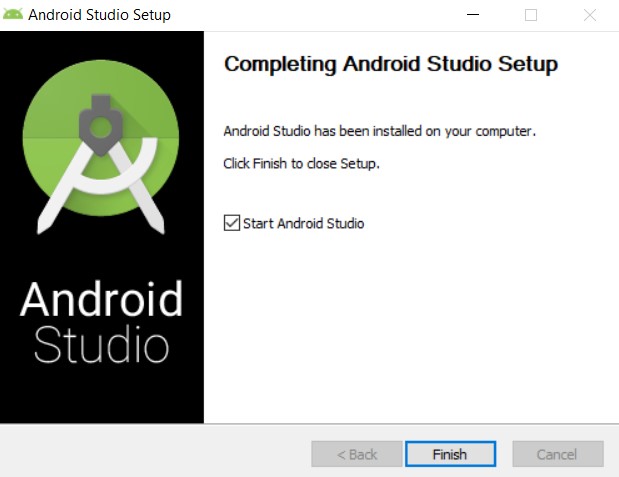Click the gray hinge atop the compass logo
Viewport: 619px width, 477px height.
coord(101,121)
